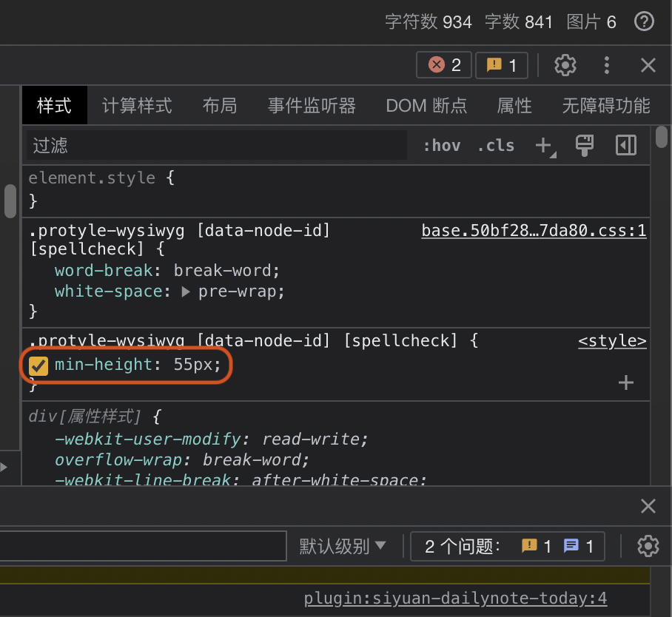Click the yellow issues badge showing 1
The width and height of the screenshot is (672, 617).
coord(502,65)
